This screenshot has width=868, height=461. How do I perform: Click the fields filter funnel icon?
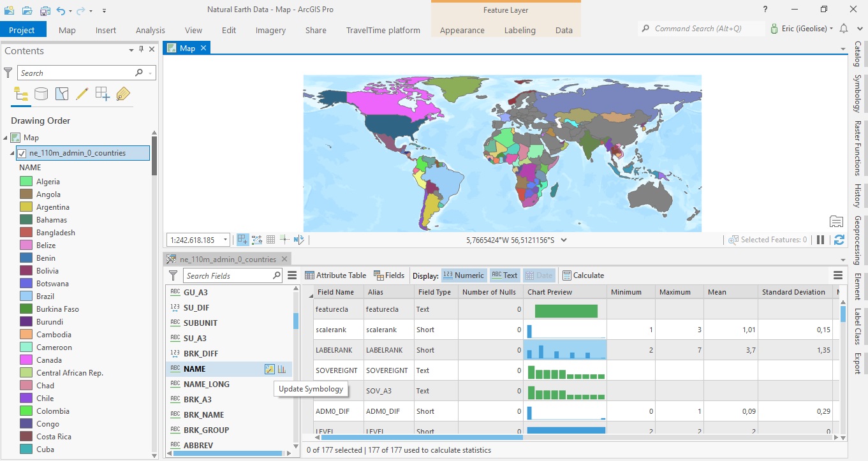[173, 275]
